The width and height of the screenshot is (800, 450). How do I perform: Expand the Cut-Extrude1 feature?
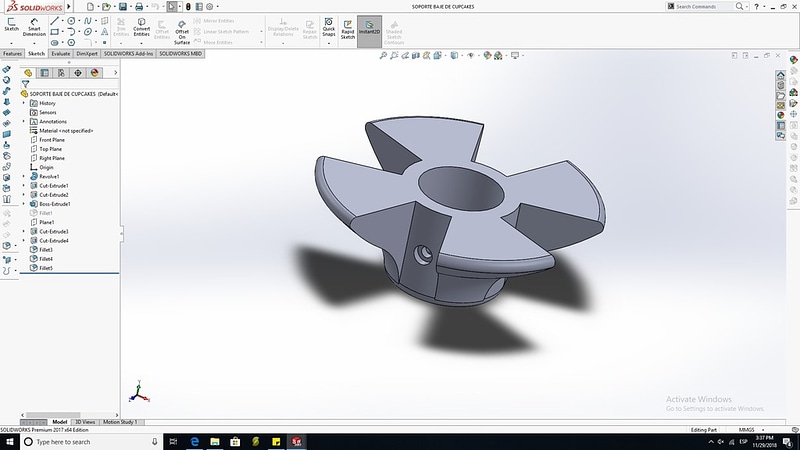23,186
